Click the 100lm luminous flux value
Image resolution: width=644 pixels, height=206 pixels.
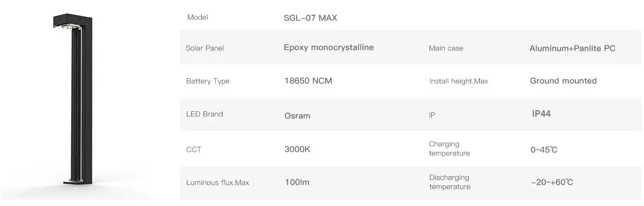click(x=297, y=182)
